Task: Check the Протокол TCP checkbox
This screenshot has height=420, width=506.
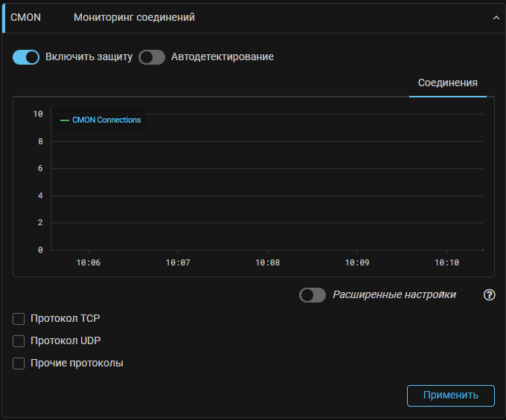Action: pos(19,319)
